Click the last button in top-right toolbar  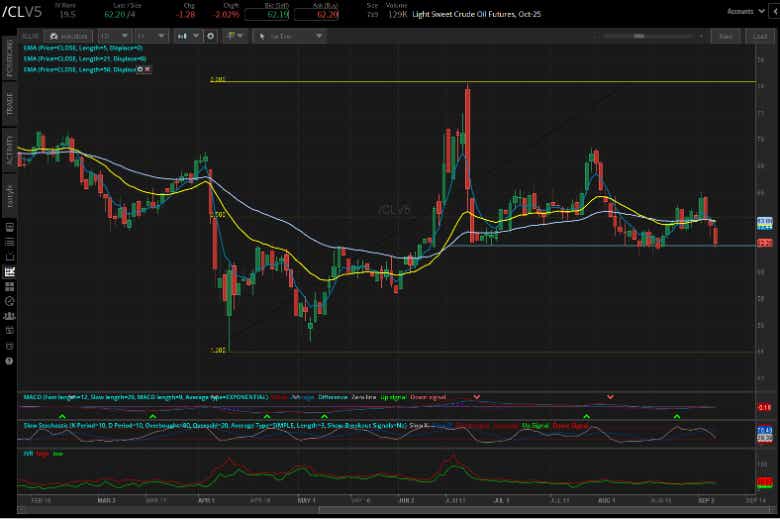(759, 36)
